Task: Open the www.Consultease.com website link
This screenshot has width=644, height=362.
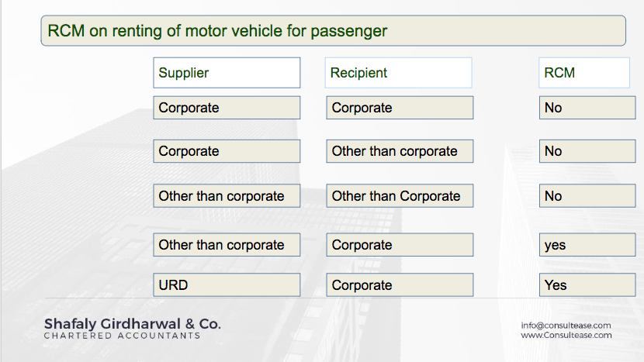Action: point(566,336)
